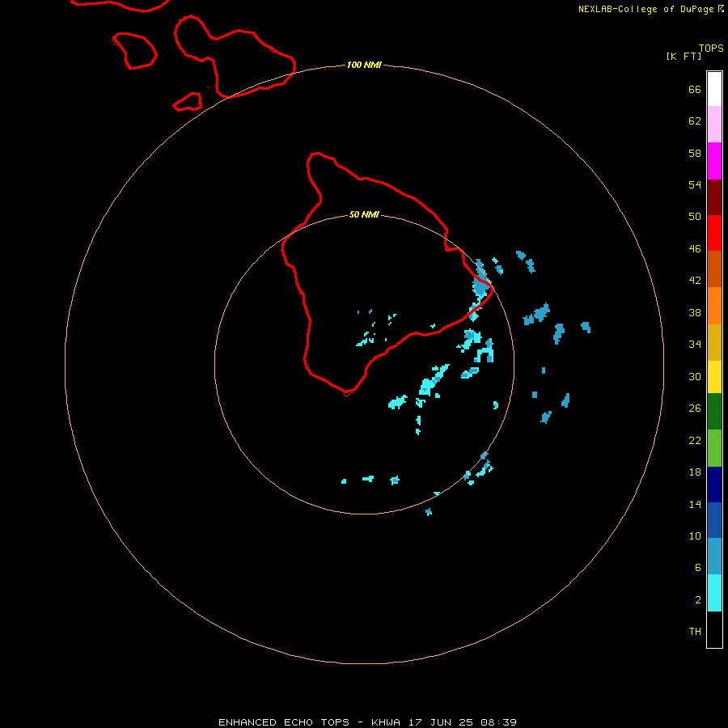Click the cyan 10 kft legend swatch
Viewport: 728px width, 728px height.
click(714, 592)
